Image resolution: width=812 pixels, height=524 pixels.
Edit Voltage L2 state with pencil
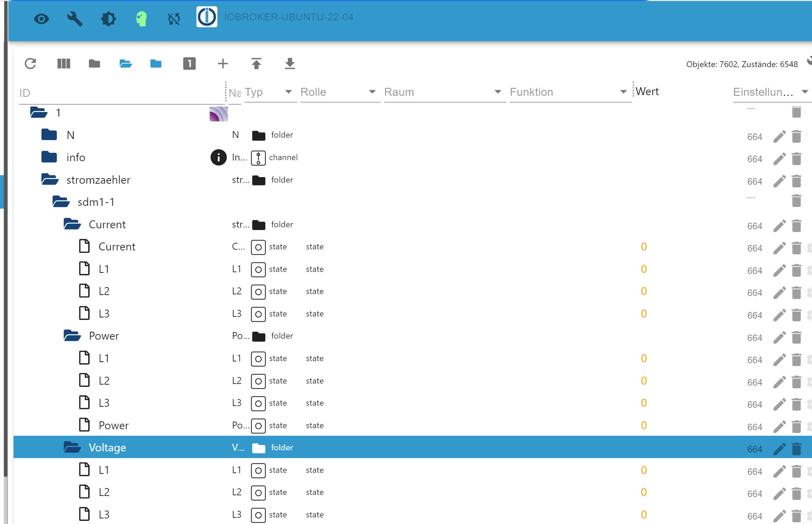(779, 494)
